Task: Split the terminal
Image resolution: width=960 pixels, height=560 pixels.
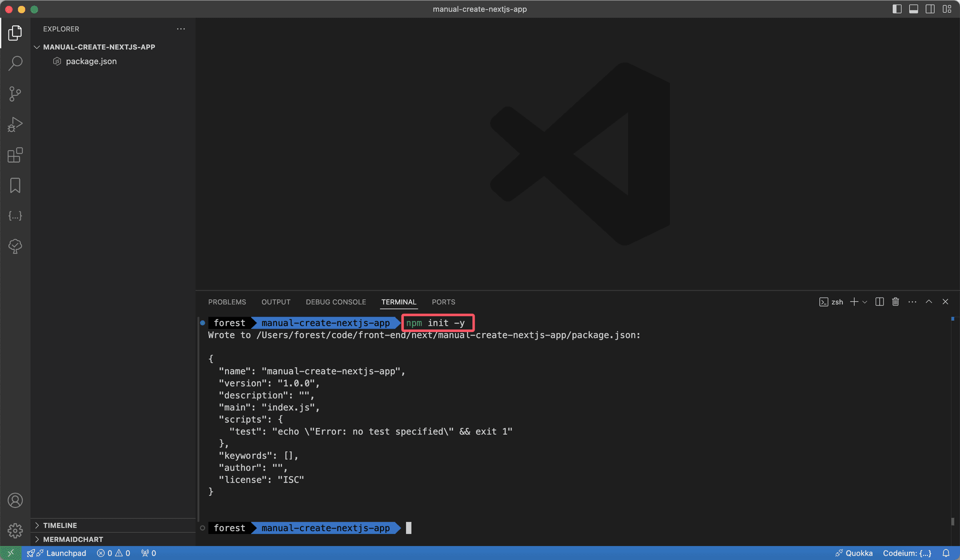Action: point(879,302)
